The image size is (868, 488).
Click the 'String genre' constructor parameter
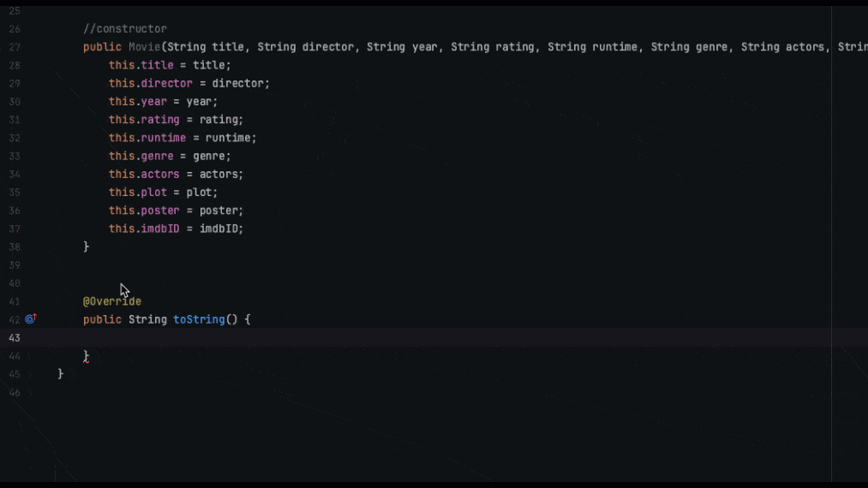click(689, 47)
